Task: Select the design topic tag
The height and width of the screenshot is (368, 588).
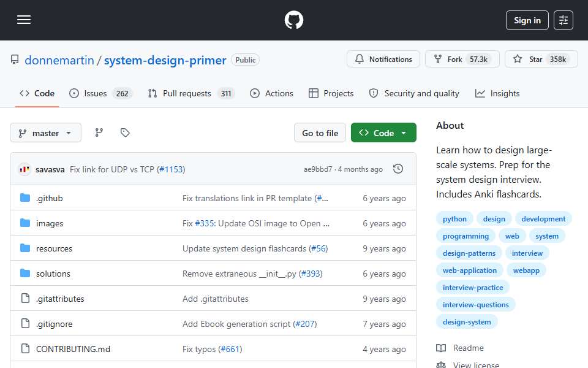Action: [x=494, y=219]
